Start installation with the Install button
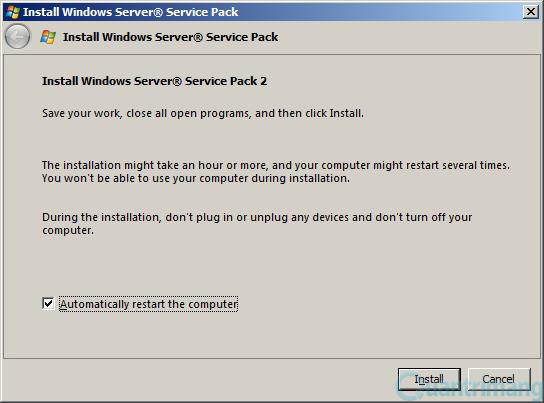The width and height of the screenshot is (544, 403). [x=429, y=379]
